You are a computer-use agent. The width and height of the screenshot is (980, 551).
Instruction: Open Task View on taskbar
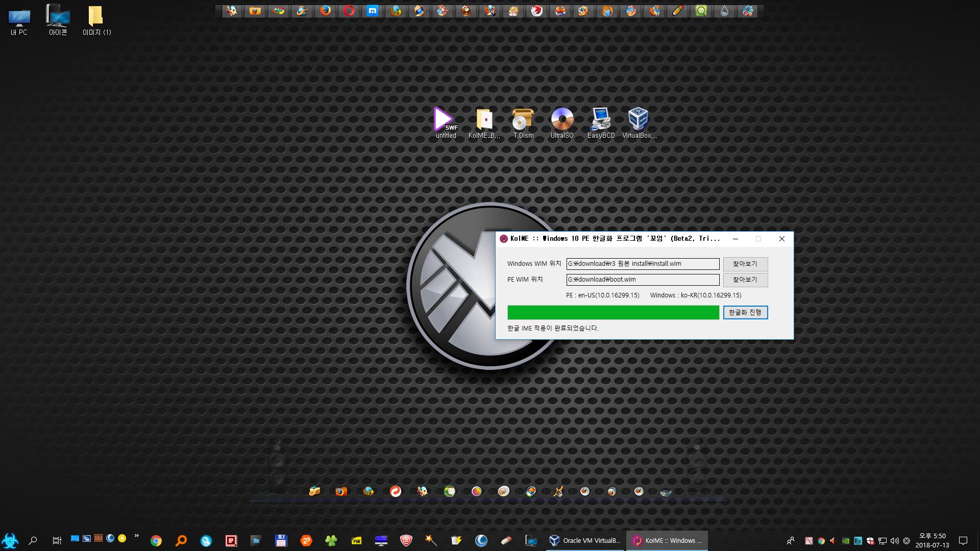[x=57, y=540]
